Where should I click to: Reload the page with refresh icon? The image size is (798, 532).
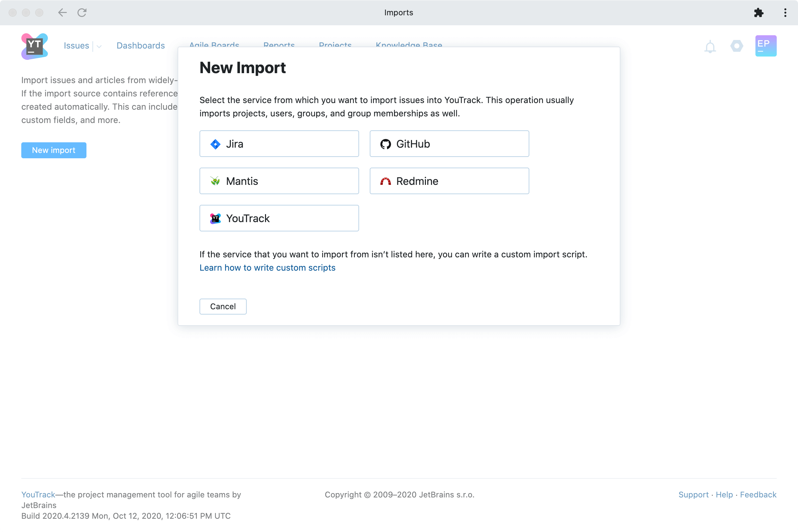click(x=82, y=13)
